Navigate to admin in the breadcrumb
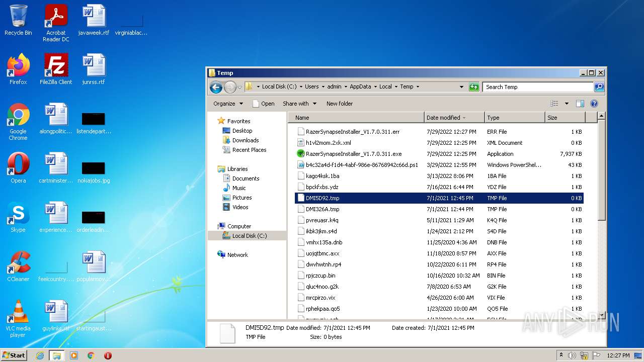 (x=334, y=86)
